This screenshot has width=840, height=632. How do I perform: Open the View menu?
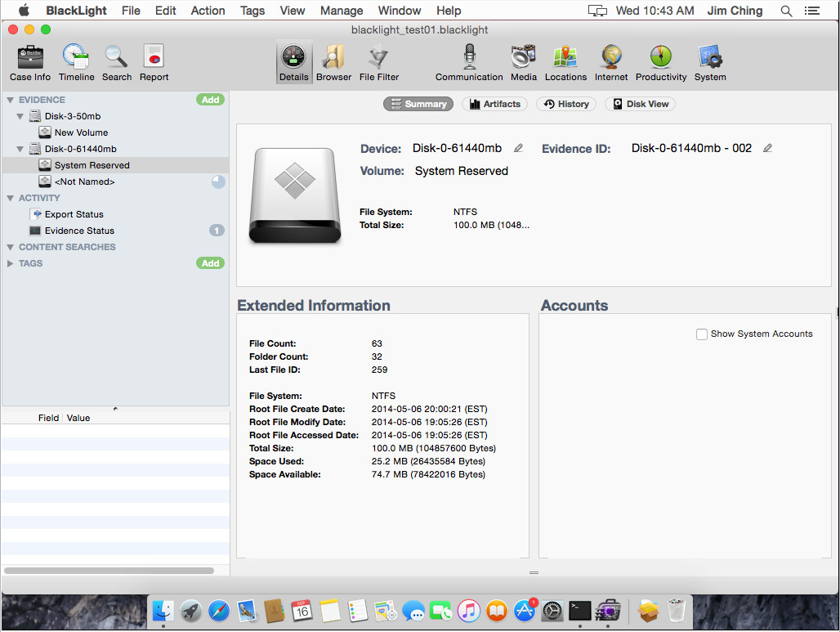(292, 11)
